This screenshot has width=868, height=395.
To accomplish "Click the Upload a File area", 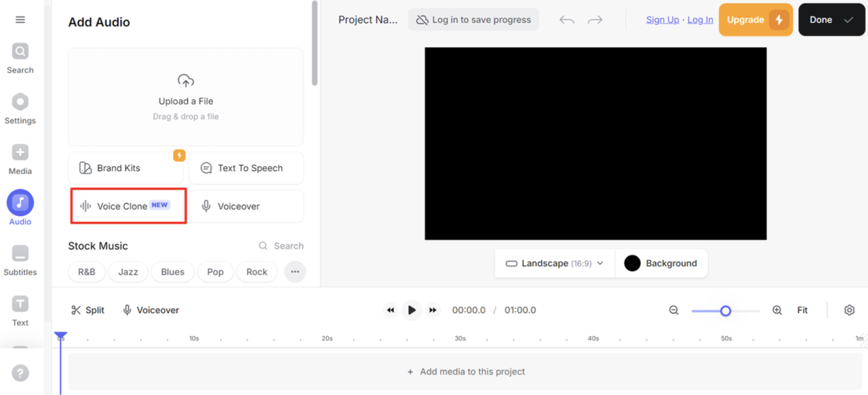I will [x=186, y=97].
